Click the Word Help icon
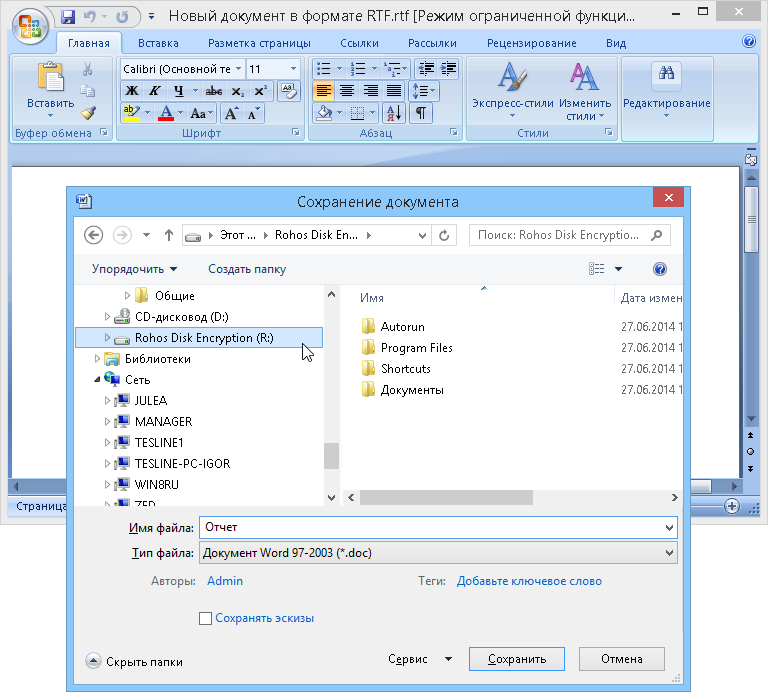 click(x=749, y=42)
